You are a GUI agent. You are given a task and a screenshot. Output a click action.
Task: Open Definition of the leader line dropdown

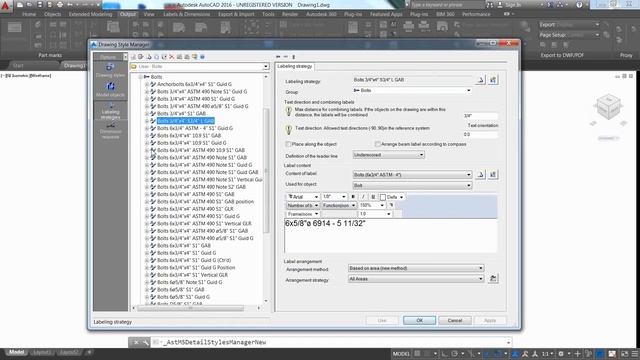(389, 155)
